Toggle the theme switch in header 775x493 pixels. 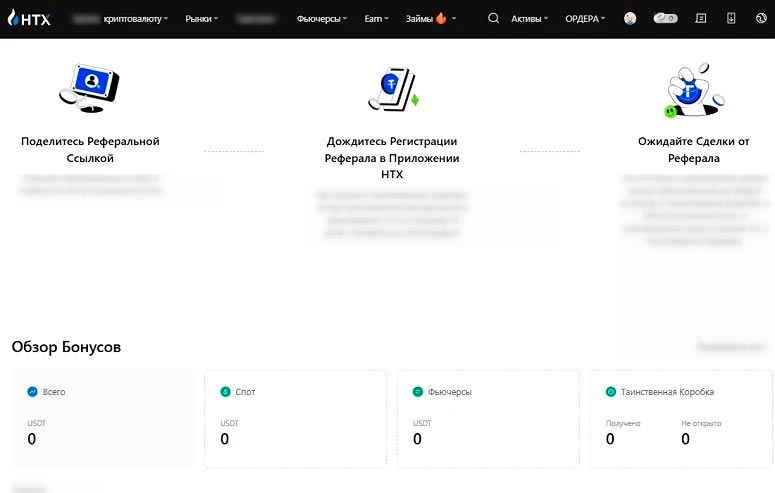pyautogui.click(x=664, y=18)
